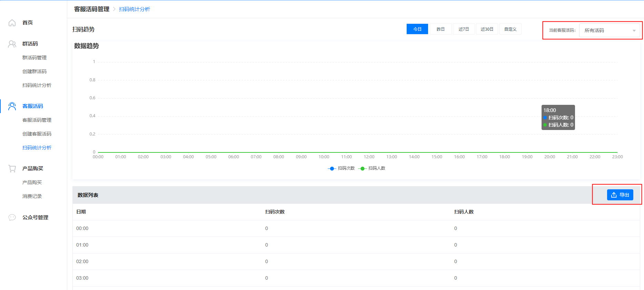The width and height of the screenshot is (644, 290).
Task: Select the 近7日 time range tab
Action: [x=464, y=29]
